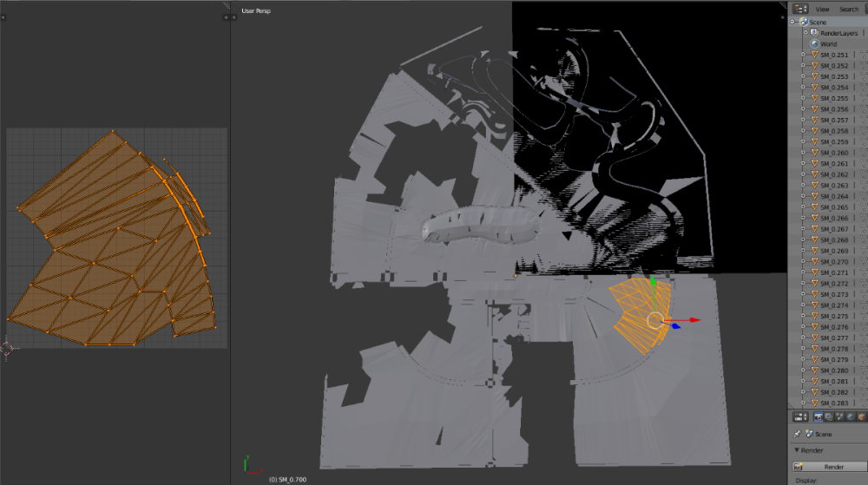868x485 pixels.
Task: Collapse the Scene tree node
Action: 792,22
